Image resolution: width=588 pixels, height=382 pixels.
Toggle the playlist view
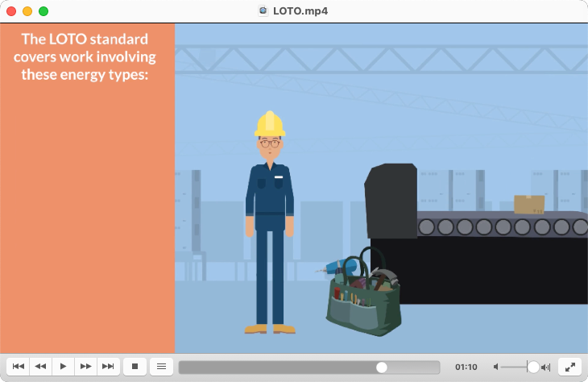[x=161, y=367]
